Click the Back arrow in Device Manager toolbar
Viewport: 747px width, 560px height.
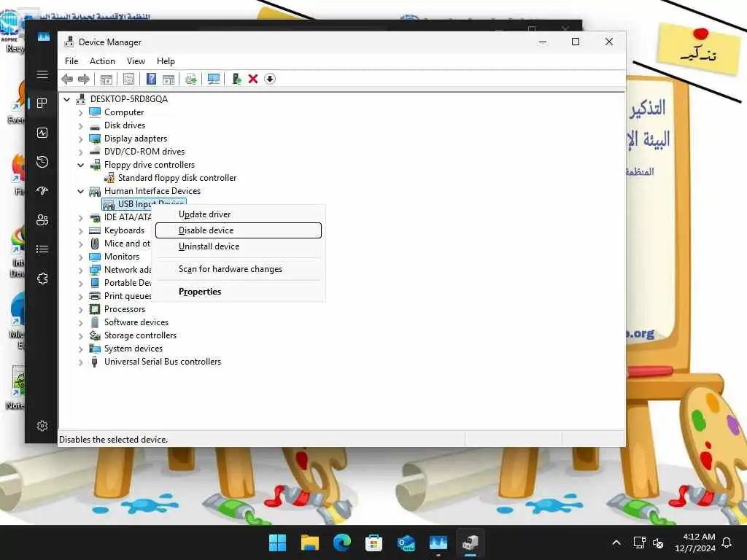[67, 79]
